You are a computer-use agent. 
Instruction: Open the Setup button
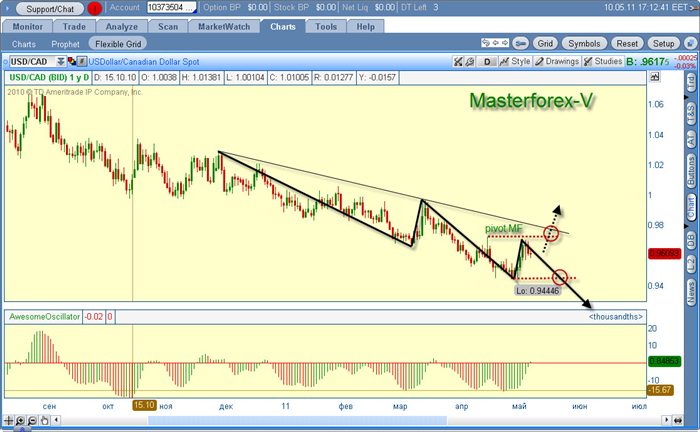click(x=663, y=43)
